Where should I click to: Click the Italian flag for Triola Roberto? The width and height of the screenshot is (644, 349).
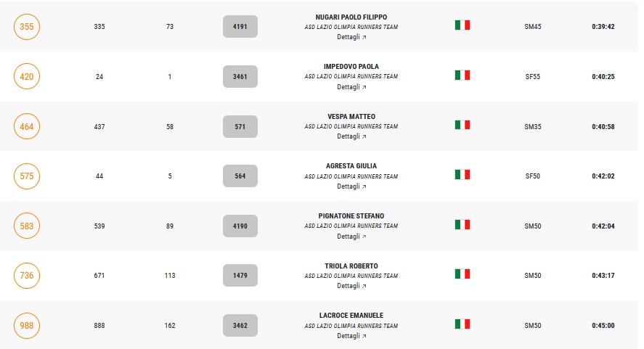pos(462,274)
